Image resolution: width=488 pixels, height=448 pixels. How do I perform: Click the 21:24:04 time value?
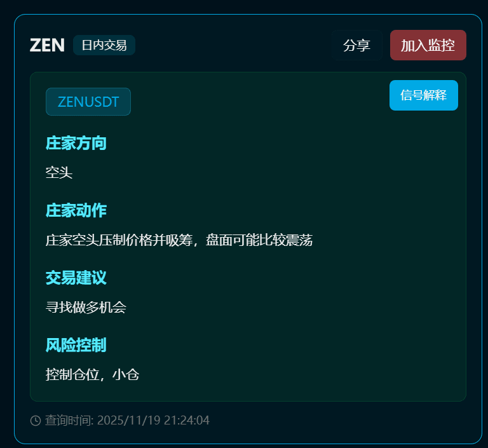click(x=187, y=420)
